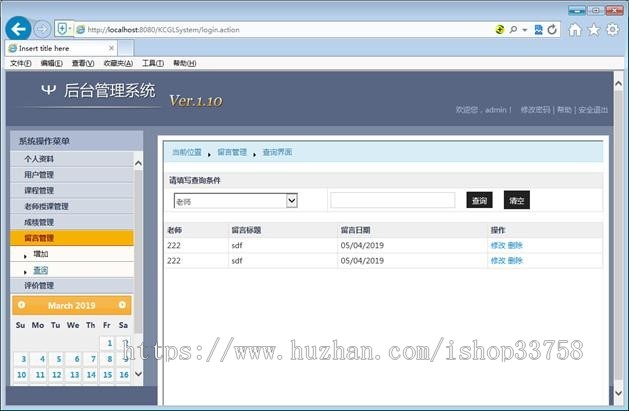Open the 编辑(E) menu
This screenshot has width=629, height=411.
[51, 63]
